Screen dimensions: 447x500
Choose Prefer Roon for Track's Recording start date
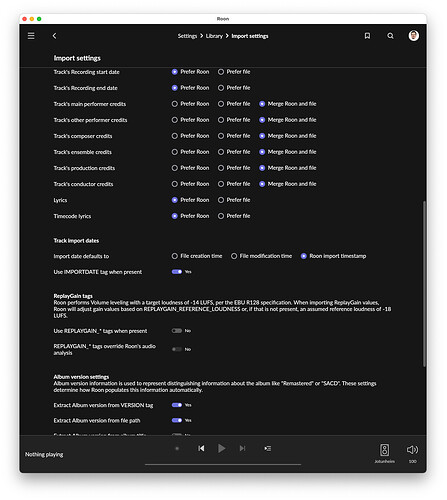[190, 72]
